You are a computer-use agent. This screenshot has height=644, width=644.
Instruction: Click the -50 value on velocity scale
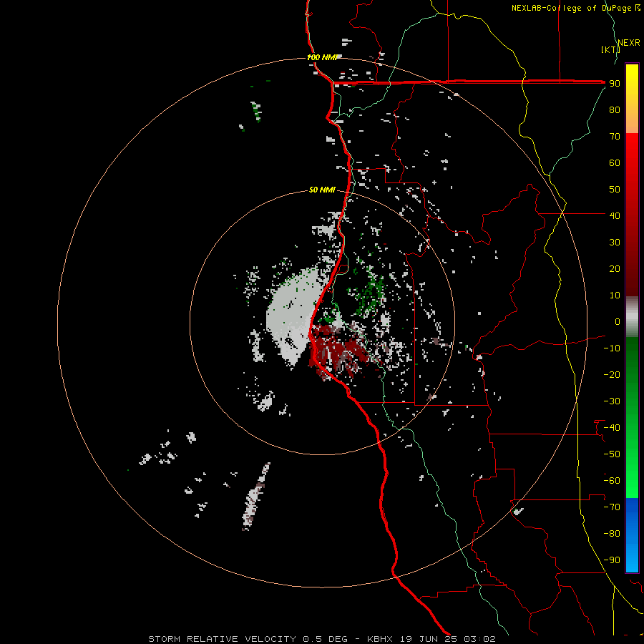click(612, 454)
